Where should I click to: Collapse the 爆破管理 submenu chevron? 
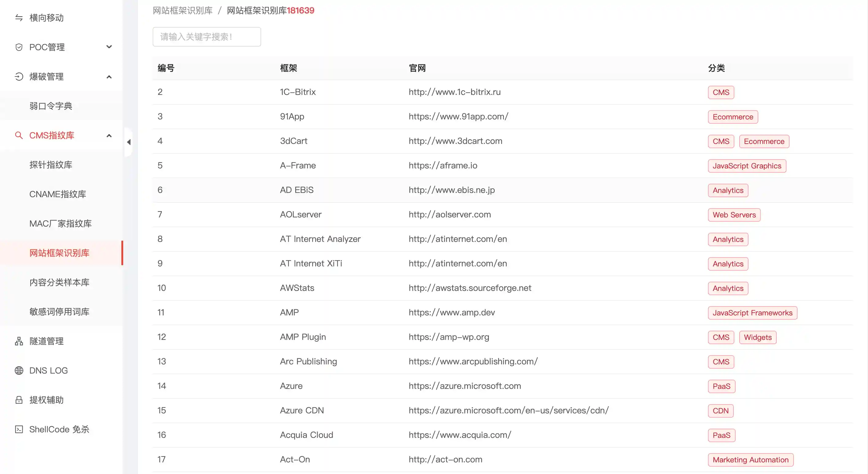pyautogui.click(x=109, y=77)
